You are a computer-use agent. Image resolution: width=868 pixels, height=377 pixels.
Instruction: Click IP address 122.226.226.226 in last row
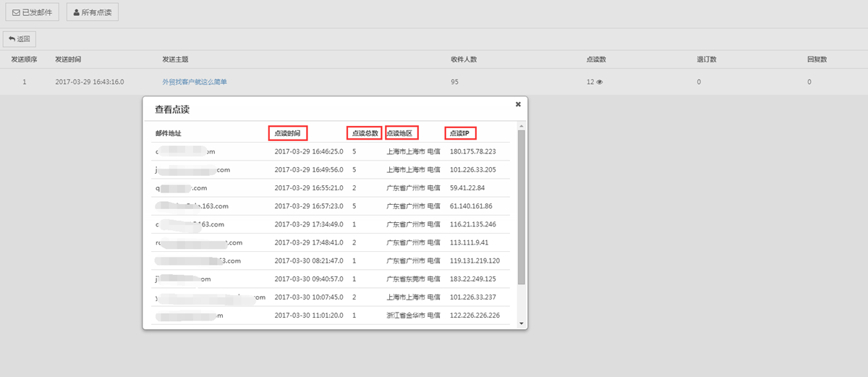tap(475, 315)
